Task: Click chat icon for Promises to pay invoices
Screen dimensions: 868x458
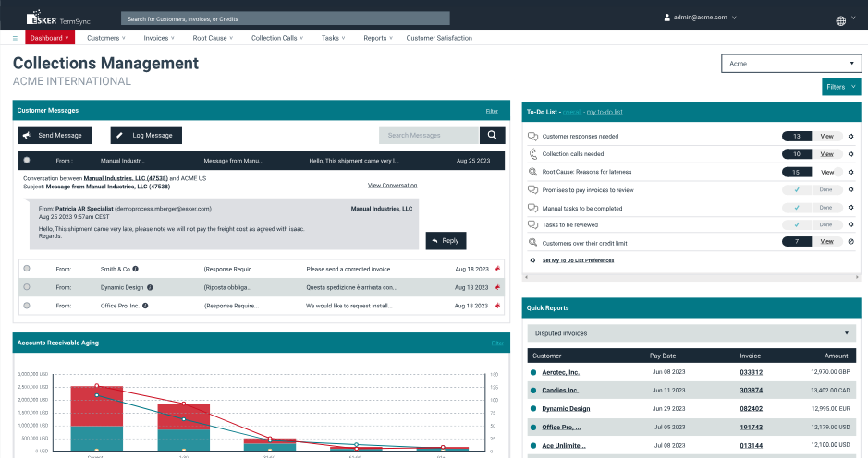Action: (532, 189)
